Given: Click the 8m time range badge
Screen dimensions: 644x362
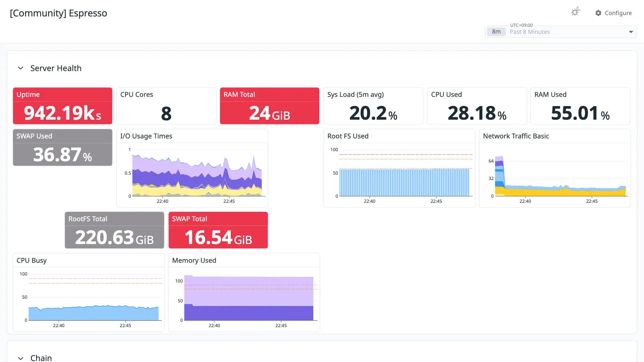Looking at the screenshot, I should tap(496, 32).
